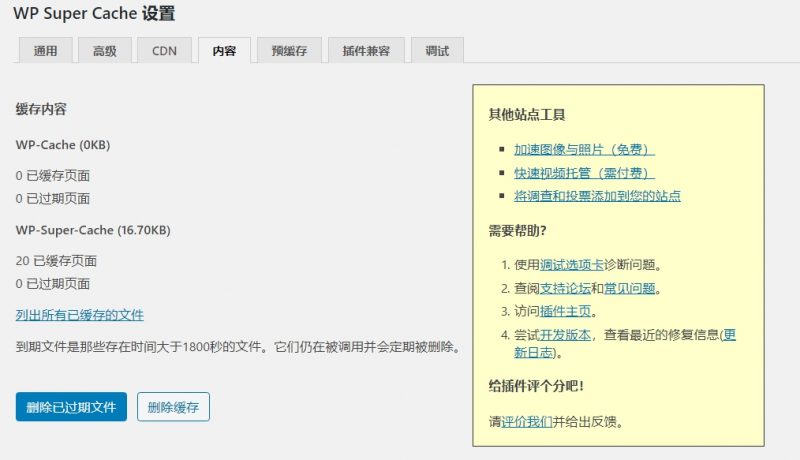Open the 调试选项卡 link

click(571, 265)
